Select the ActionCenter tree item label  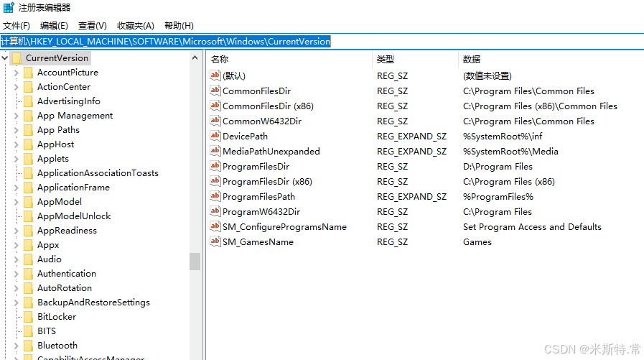(64, 87)
